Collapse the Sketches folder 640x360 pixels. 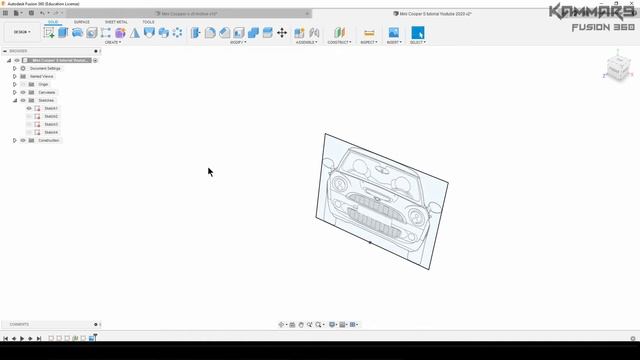pyautogui.click(x=15, y=100)
